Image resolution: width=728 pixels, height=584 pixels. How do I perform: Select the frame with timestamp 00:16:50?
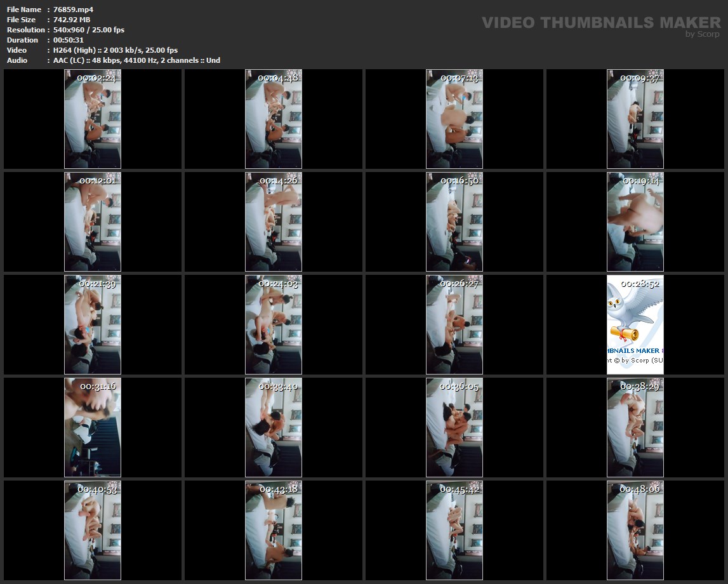(x=454, y=222)
